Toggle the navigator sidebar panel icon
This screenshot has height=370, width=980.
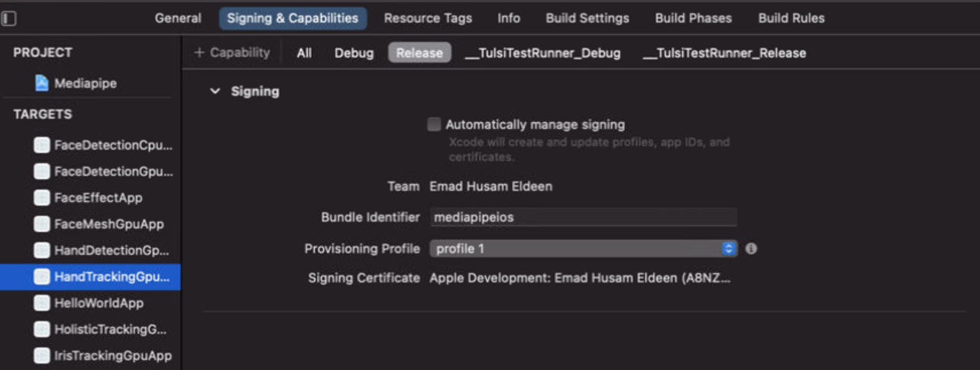(9, 18)
